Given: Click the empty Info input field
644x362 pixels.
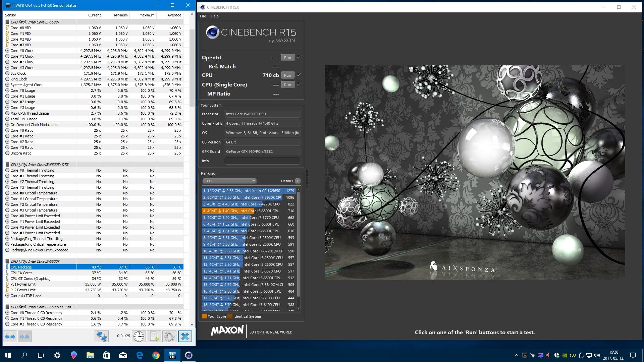Looking at the screenshot, I should coord(262,161).
